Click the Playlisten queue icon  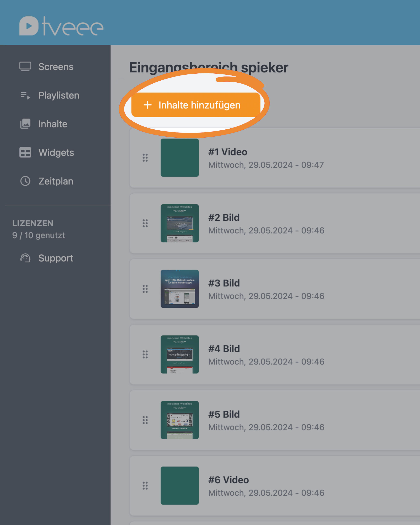pyautogui.click(x=25, y=95)
